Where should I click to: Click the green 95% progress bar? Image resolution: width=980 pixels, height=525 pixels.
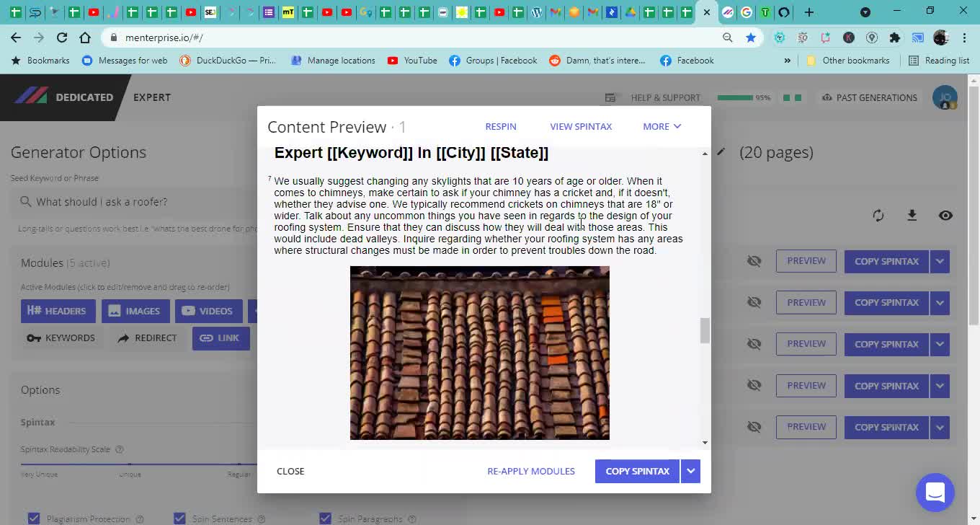735,97
